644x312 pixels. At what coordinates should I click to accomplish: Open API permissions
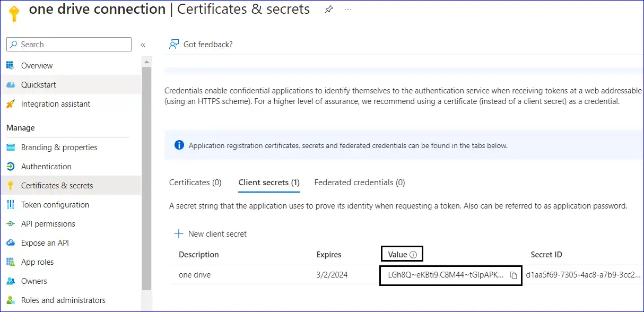point(48,224)
